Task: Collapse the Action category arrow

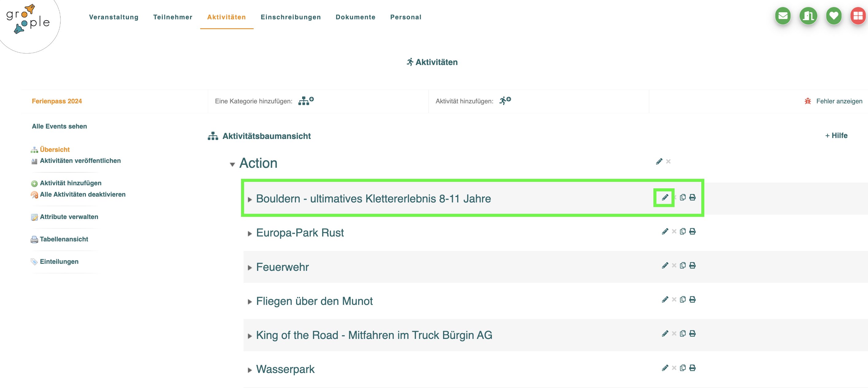Action: 232,165
